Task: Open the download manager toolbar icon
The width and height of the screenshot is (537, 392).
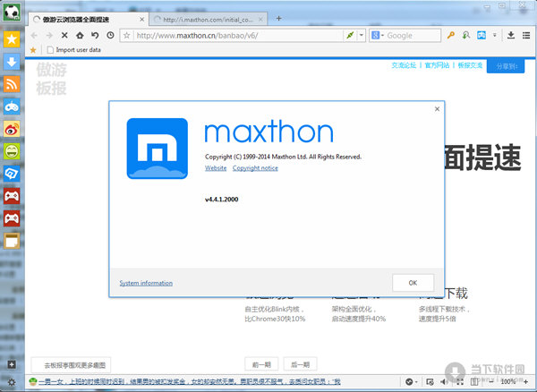Action: [511, 35]
